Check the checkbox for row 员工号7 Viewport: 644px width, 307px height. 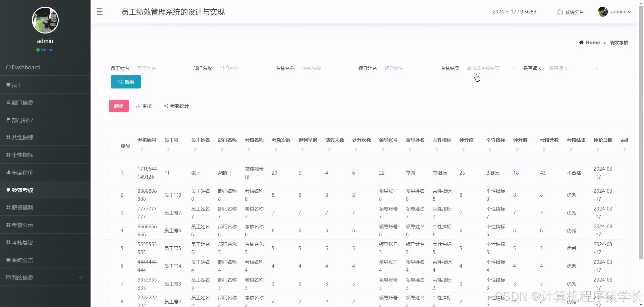click(x=106, y=213)
